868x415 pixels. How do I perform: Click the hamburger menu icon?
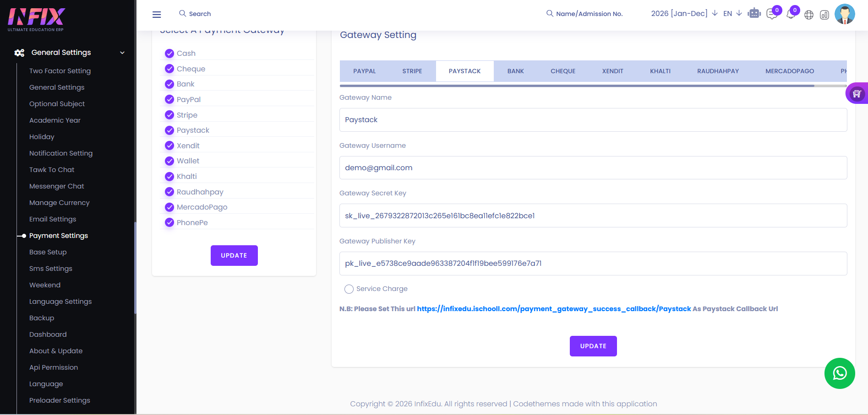pos(157,14)
